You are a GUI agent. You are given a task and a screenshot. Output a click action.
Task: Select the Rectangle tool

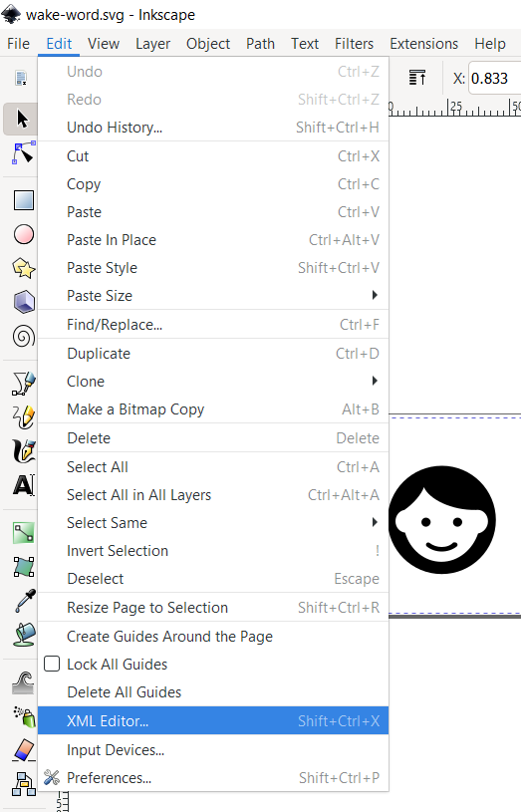(23, 200)
